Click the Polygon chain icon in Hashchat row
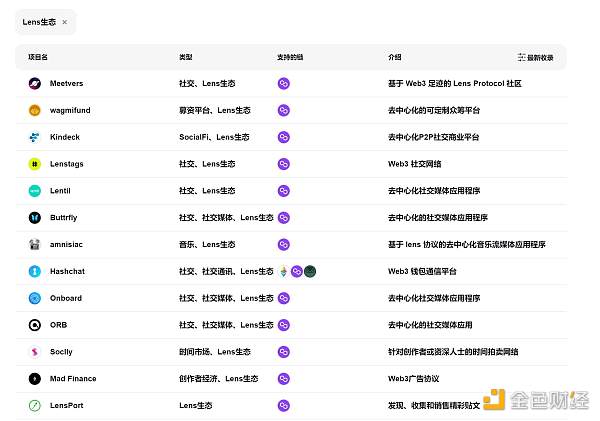The height and width of the screenshot is (421, 600). point(297,271)
